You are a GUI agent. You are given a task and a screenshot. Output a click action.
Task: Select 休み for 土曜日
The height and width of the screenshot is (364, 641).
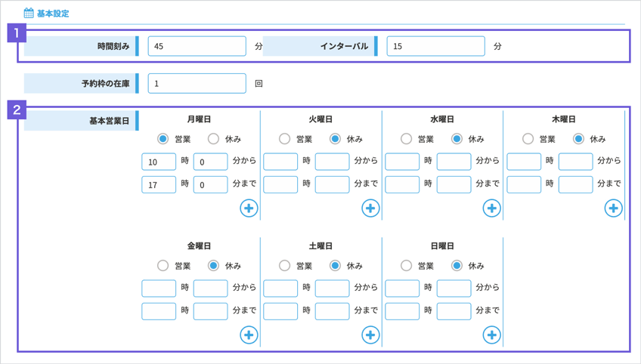[335, 266]
